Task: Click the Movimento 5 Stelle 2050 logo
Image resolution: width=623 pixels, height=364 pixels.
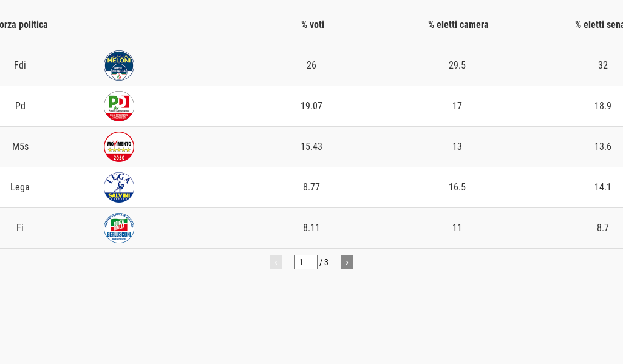Action: pyautogui.click(x=119, y=147)
